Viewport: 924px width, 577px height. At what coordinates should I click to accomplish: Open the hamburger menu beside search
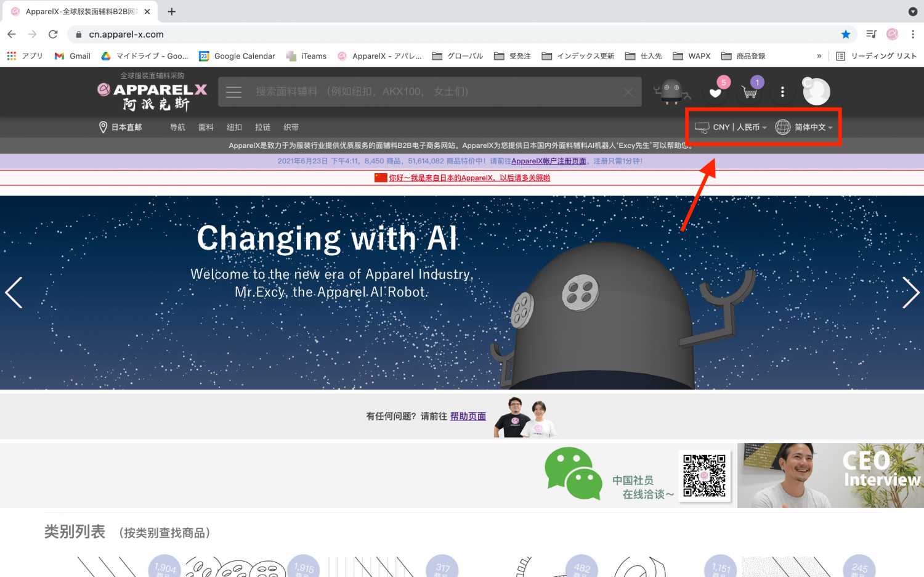point(233,92)
